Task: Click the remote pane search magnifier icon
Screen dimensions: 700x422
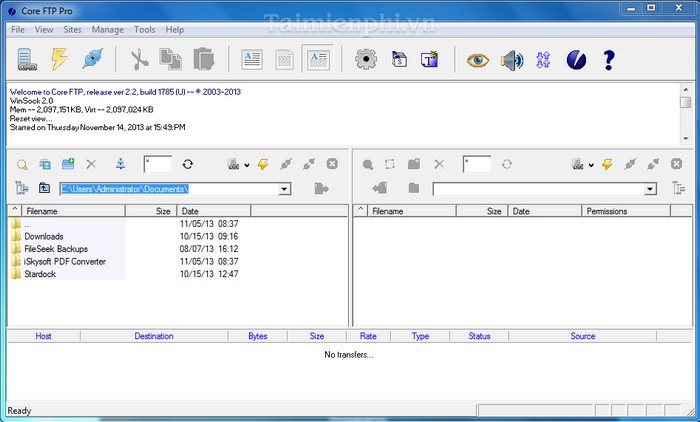Action: tap(368, 165)
